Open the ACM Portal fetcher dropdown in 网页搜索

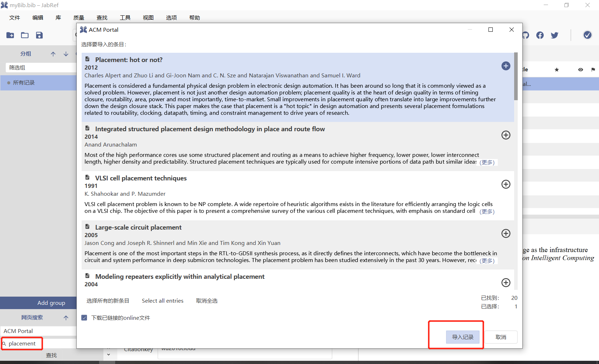39,331
